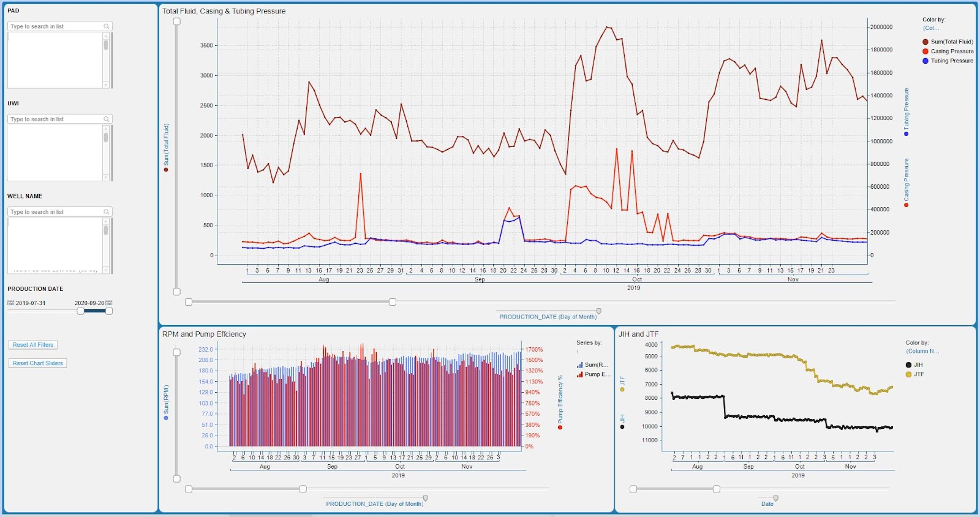Click the Sum(RPM) blue bar chart icon
This screenshot has height=517, width=980.
pos(579,365)
